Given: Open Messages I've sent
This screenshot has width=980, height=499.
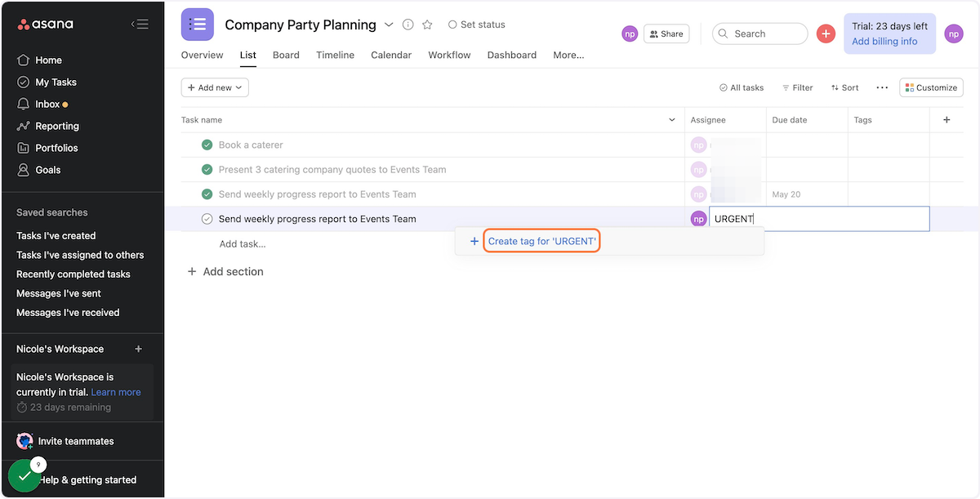Looking at the screenshot, I should [58, 293].
